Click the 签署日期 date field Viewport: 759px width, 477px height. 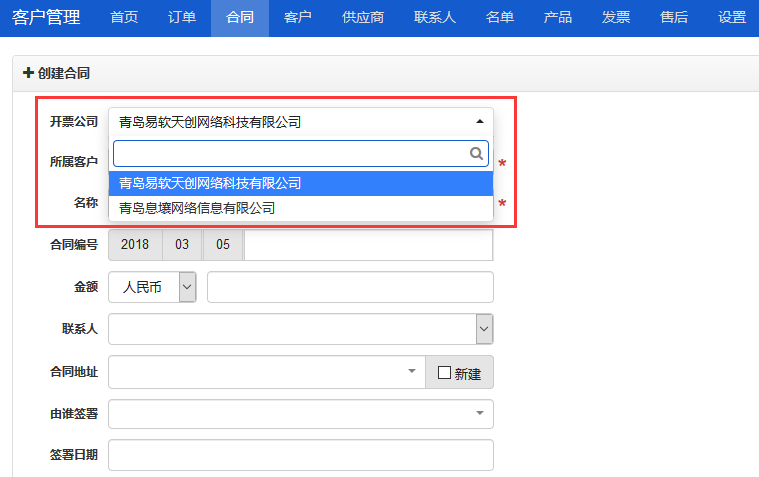coord(301,455)
